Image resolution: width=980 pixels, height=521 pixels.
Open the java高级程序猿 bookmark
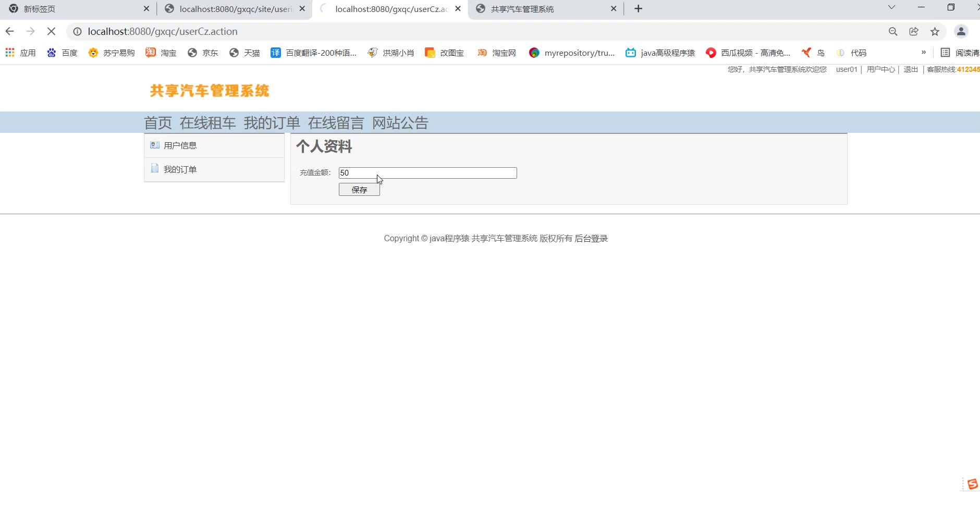coord(660,53)
